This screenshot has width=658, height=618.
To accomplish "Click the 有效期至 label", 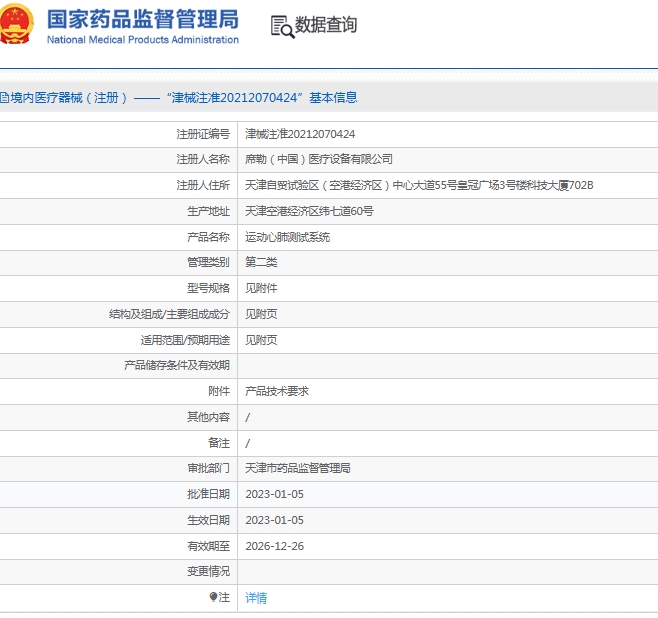I will tap(209, 546).
